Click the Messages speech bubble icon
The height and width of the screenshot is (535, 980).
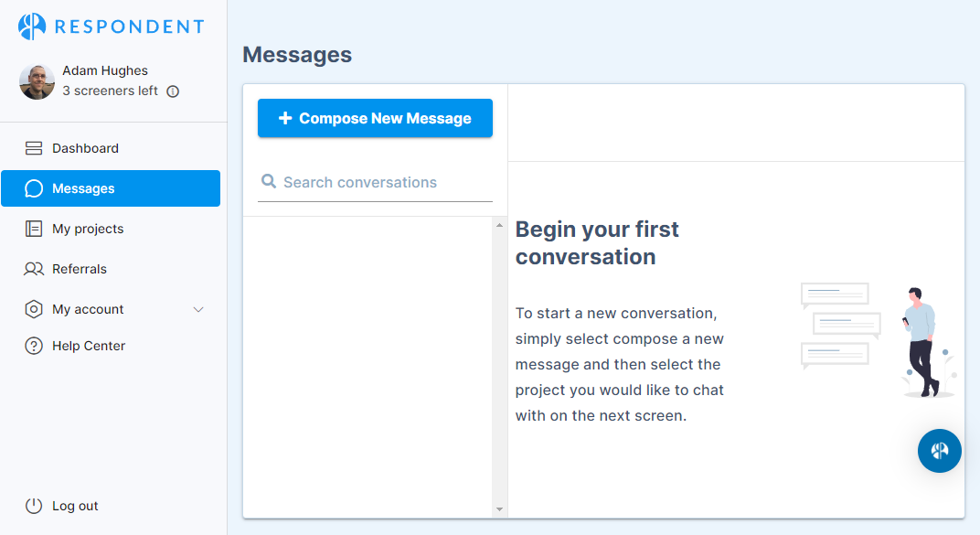tap(34, 188)
